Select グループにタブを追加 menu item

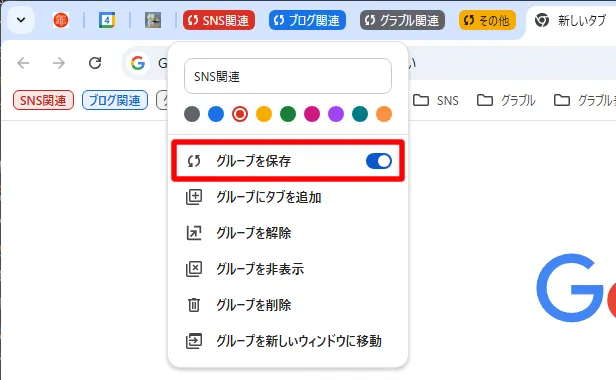[288, 197]
